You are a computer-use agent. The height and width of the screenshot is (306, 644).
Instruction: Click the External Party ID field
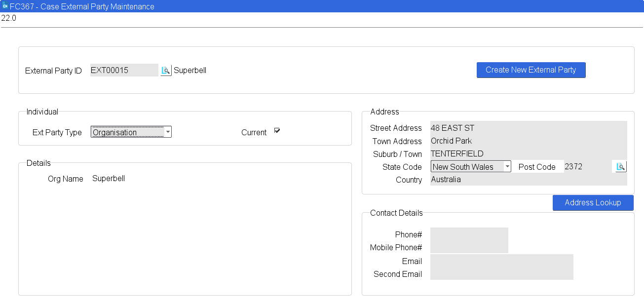point(124,70)
